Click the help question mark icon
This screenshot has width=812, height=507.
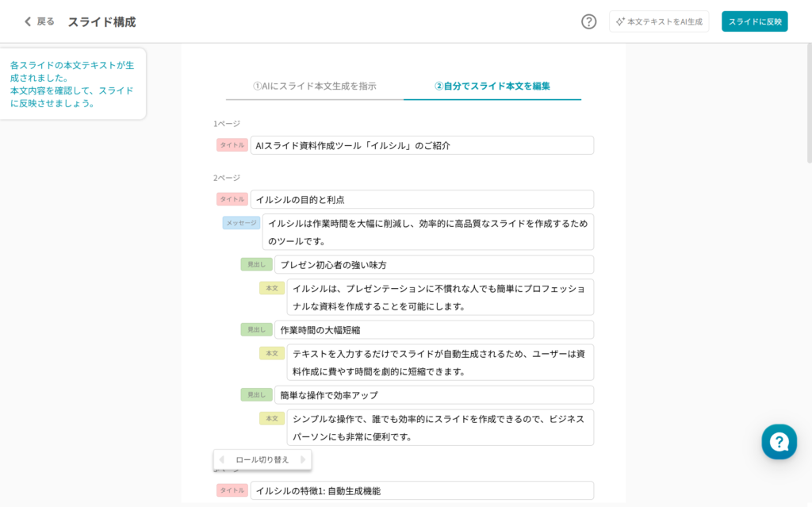point(588,21)
